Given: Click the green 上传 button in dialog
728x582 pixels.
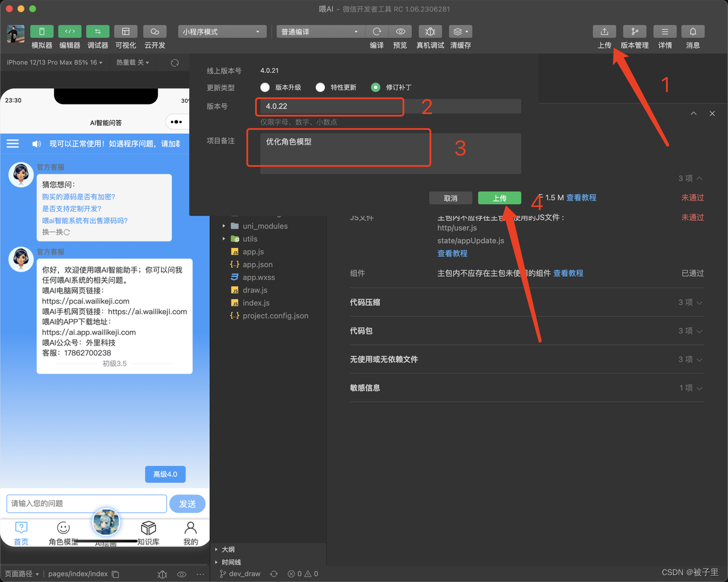Looking at the screenshot, I should pos(499,198).
